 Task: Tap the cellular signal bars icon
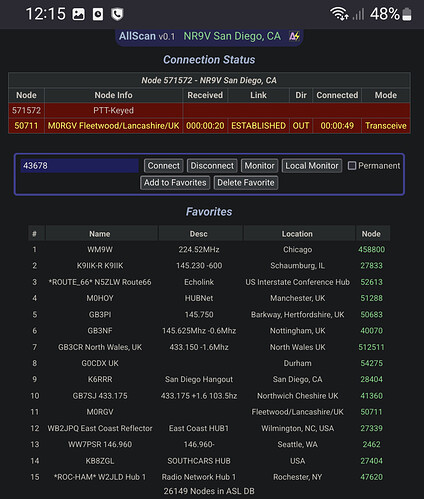(x=359, y=14)
